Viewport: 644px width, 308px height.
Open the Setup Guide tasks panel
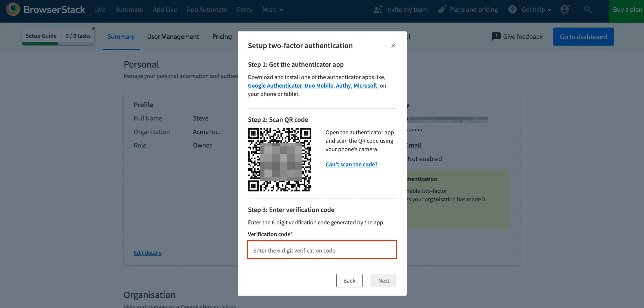[x=58, y=36]
